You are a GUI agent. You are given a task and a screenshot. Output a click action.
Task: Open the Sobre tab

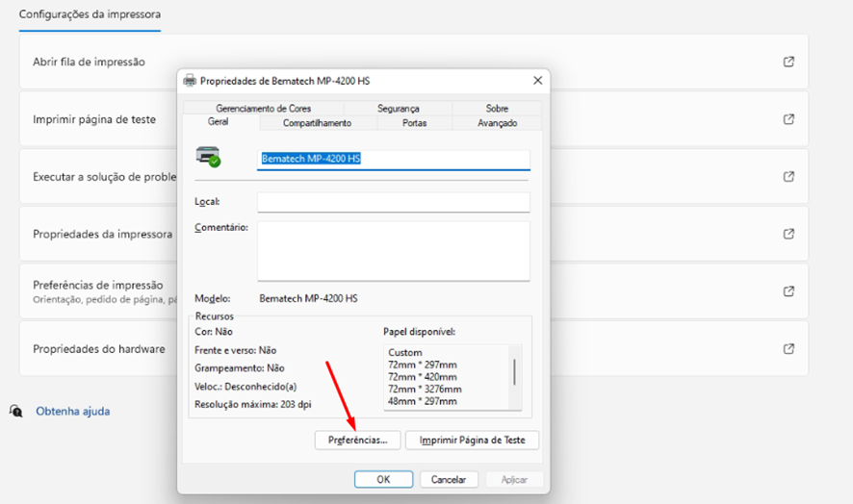tap(497, 108)
